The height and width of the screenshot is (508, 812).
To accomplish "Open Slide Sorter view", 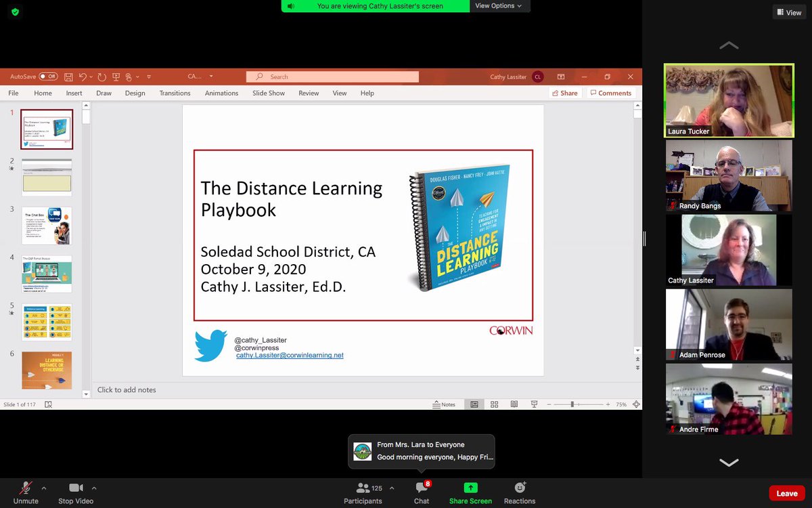I will (x=495, y=404).
